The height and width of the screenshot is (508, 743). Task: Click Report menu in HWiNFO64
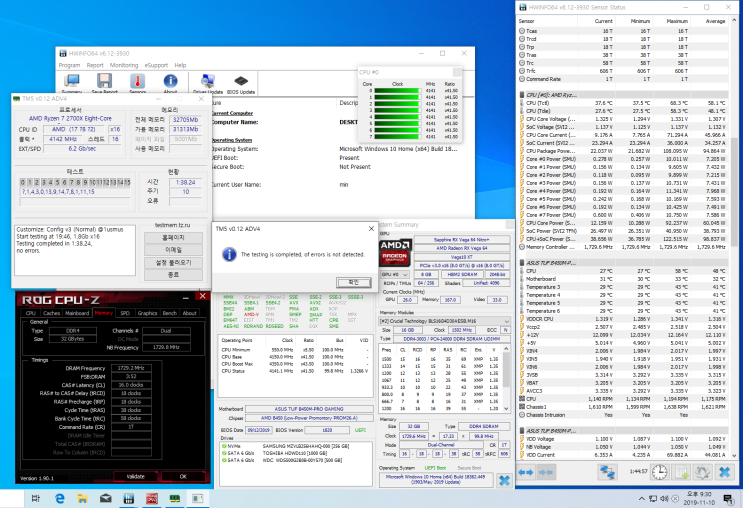click(x=95, y=65)
